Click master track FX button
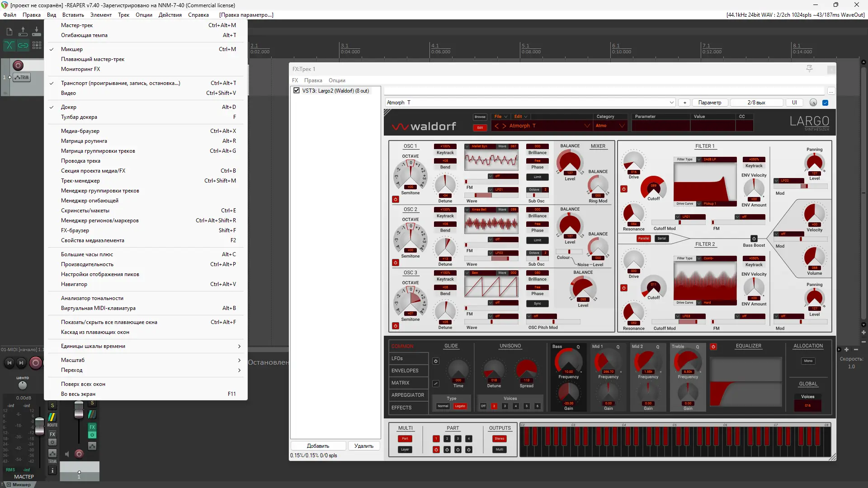This screenshot has height=488, width=868. pos(52,434)
